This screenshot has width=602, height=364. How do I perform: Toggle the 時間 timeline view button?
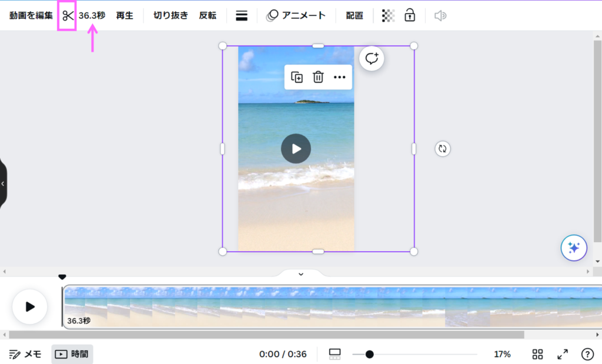point(72,354)
